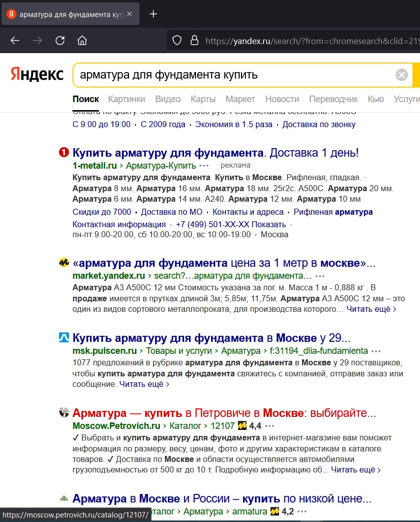This screenshot has height=522, width=420.
Task: Open the Маркет tab
Action: click(x=240, y=99)
